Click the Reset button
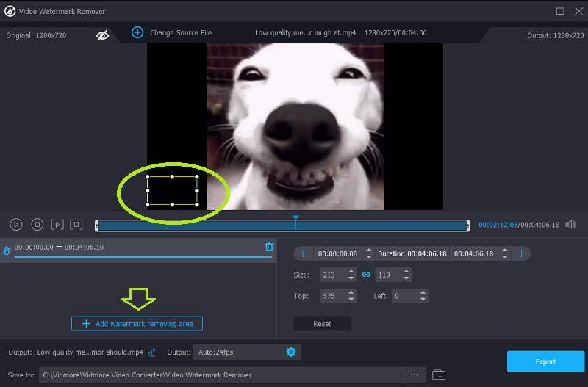The width and height of the screenshot is (588, 387). [x=322, y=324]
